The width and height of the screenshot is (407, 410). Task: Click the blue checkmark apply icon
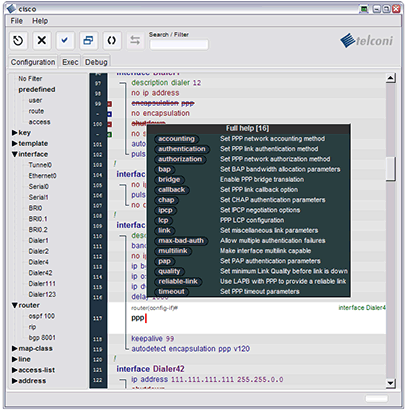tap(65, 41)
